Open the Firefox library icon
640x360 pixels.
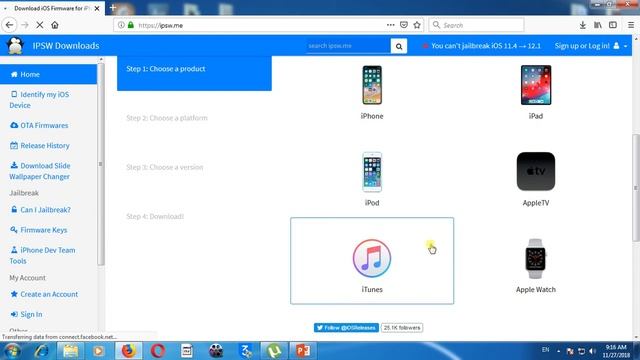[598, 25]
